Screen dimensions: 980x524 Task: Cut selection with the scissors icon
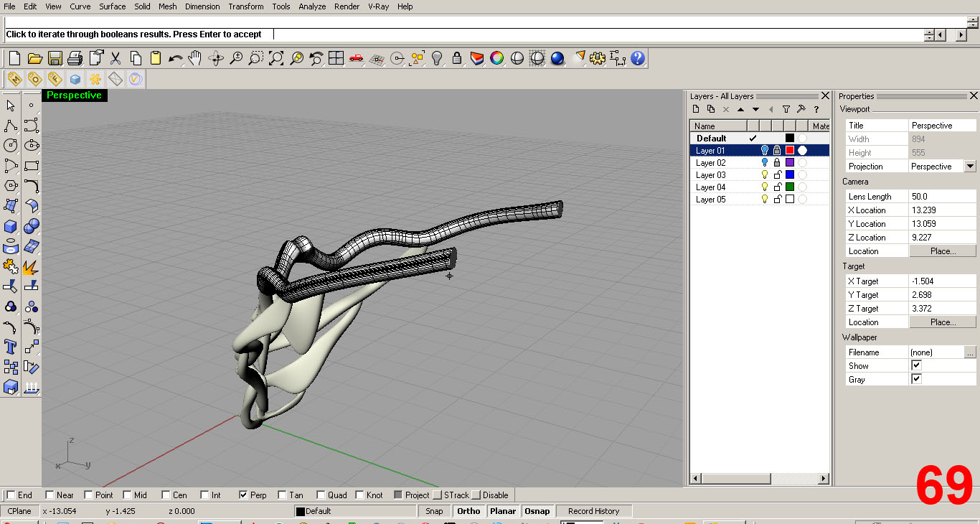coord(115,58)
